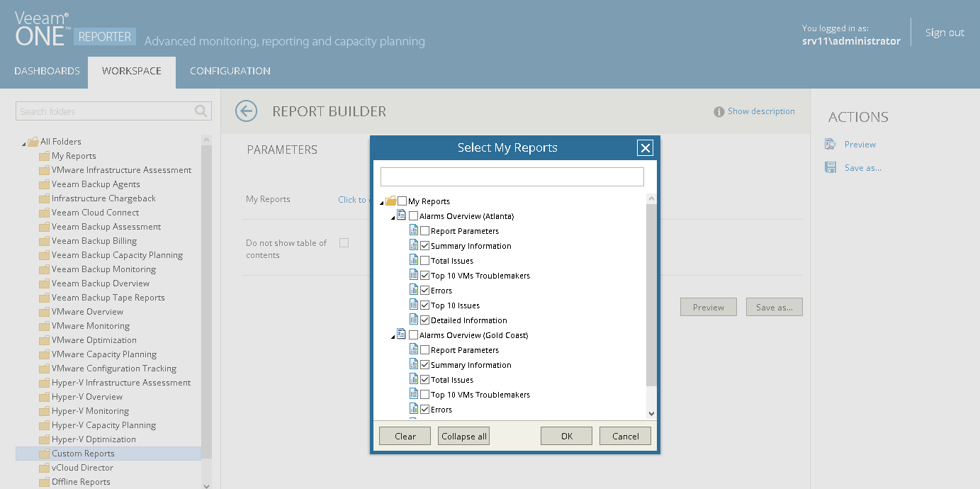Go back using the Report Builder arrow
The image size is (980, 489).
(246, 111)
